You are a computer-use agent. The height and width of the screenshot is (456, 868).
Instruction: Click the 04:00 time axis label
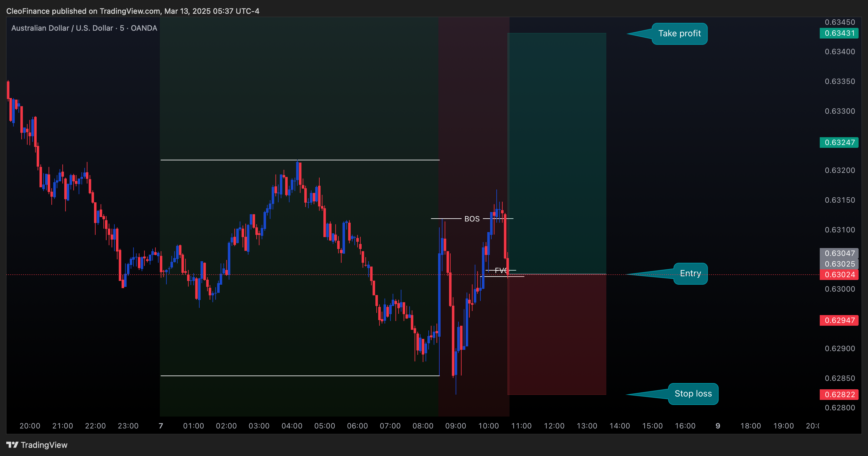click(x=292, y=426)
